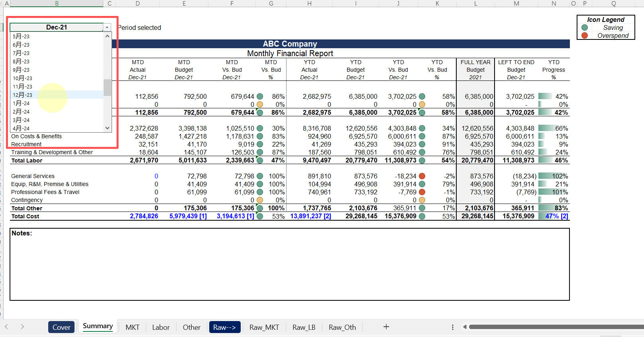Click the next sheet navigation arrow
Viewport: 644px width, 337px height.
click(x=22, y=327)
